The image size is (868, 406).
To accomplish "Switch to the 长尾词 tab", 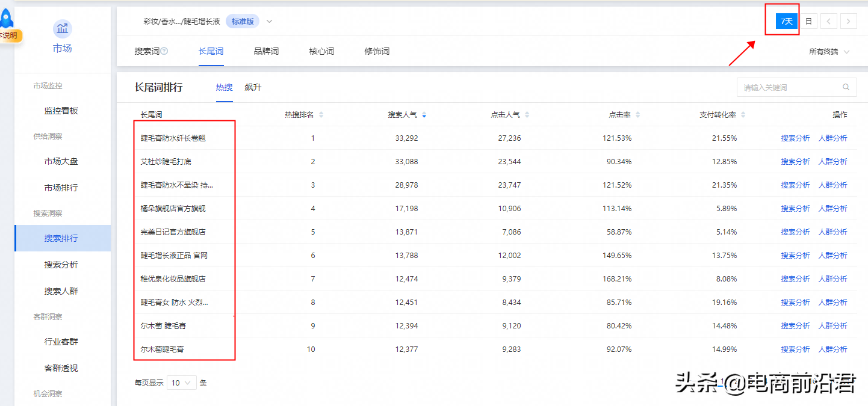I will 211,52.
